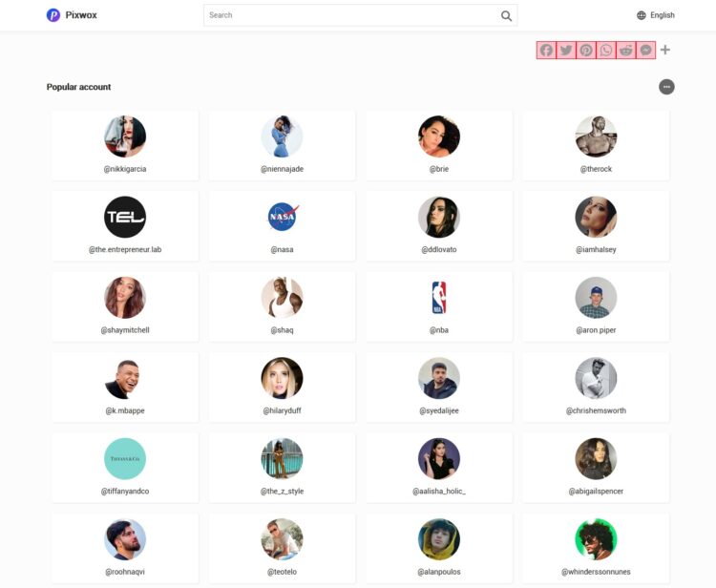
Task: Click the Pinterest share icon
Action: [x=586, y=51]
